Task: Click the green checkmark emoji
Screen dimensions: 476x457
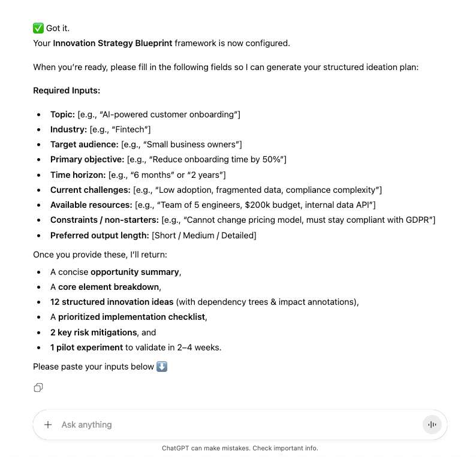Action: click(38, 28)
